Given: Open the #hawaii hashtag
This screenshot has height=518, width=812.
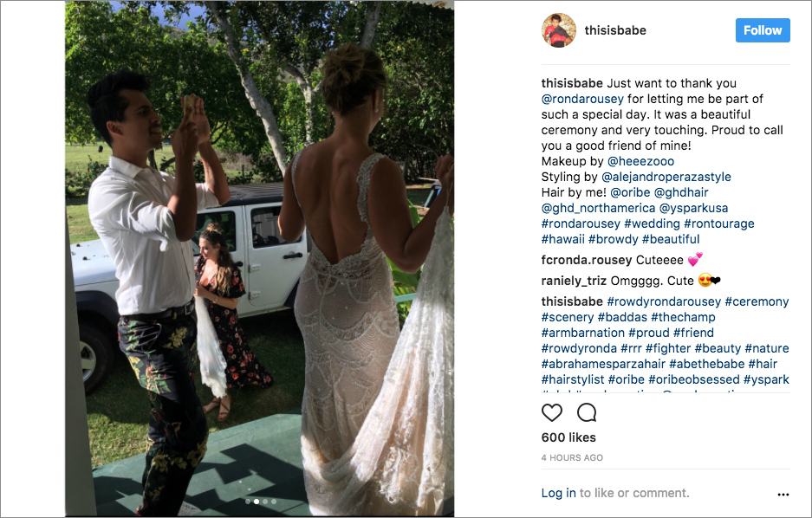Looking at the screenshot, I should tap(563, 239).
